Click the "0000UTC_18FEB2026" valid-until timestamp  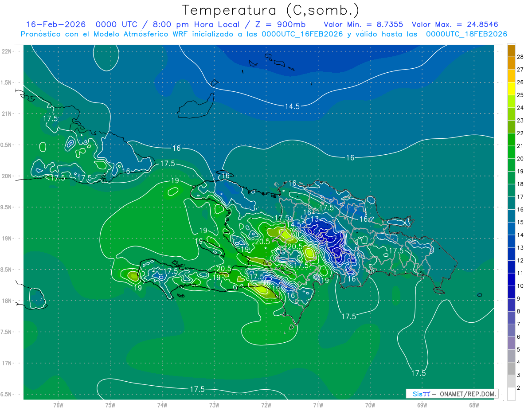pos(466,34)
